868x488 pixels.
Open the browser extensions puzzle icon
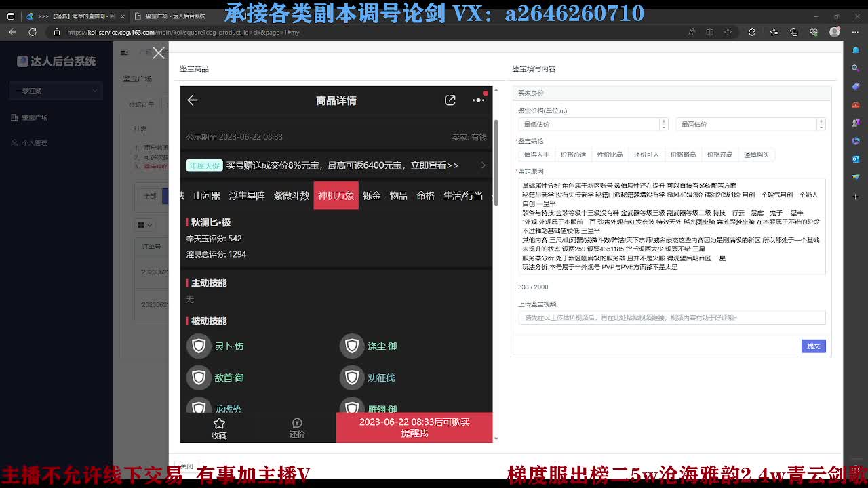tap(752, 32)
